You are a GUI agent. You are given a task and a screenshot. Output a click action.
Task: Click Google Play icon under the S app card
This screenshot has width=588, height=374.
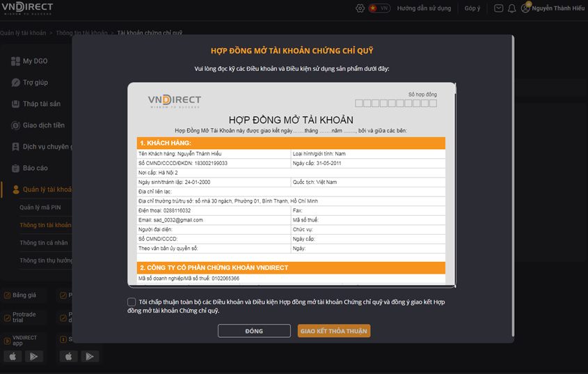tap(90, 357)
